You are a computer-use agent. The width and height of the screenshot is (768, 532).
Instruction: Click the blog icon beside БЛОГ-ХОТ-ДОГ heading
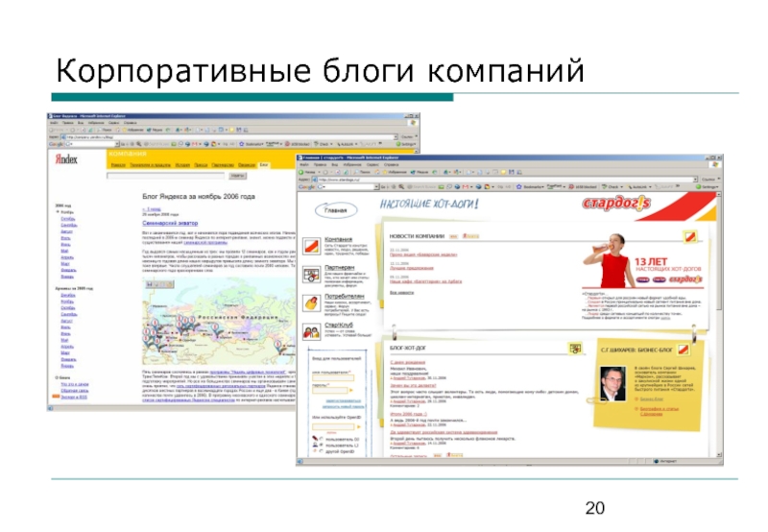click(575, 349)
